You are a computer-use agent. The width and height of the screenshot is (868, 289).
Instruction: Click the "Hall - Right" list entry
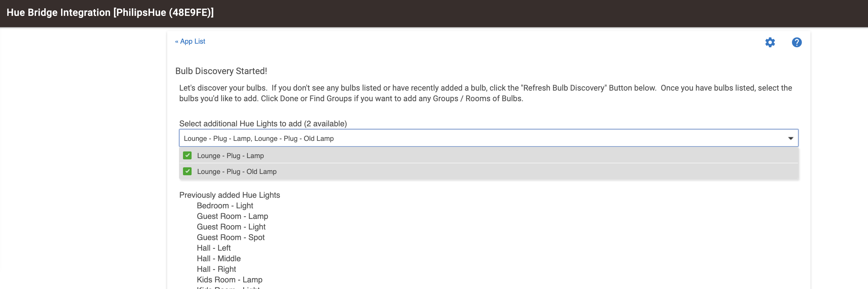(216, 269)
